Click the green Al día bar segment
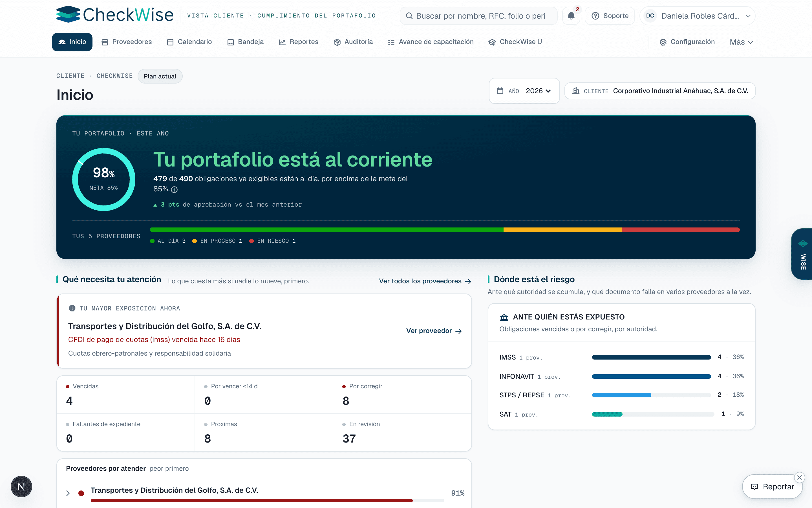The height and width of the screenshot is (508, 812). (x=326, y=230)
